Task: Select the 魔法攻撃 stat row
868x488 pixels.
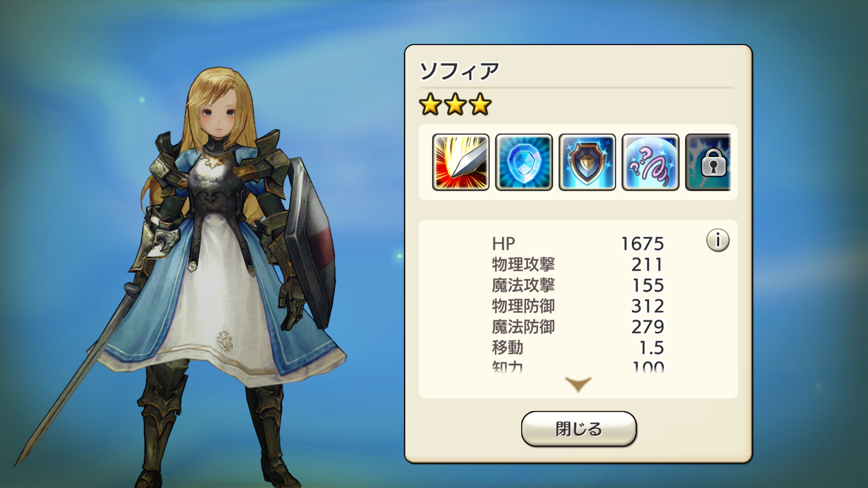Action: (x=578, y=285)
